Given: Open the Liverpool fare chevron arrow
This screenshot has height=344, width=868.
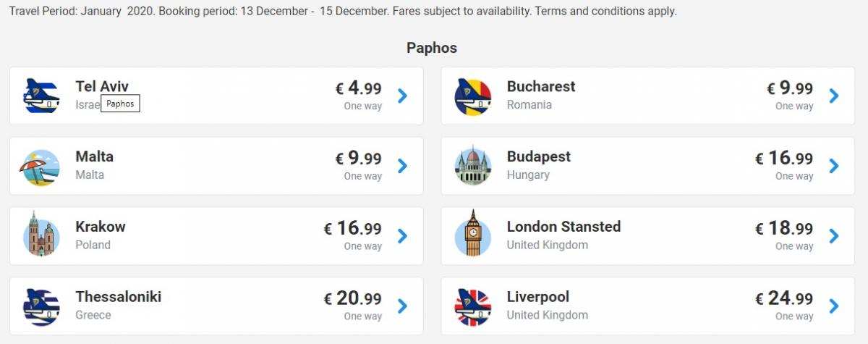Looking at the screenshot, I should [834, 306].
